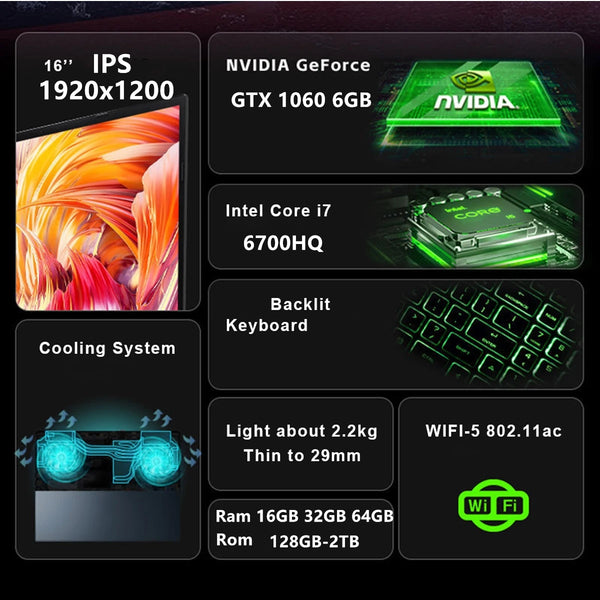Screen dimensions: 600x600
Task: Click the left cooling fan graphic
Action: pos(62,457)
